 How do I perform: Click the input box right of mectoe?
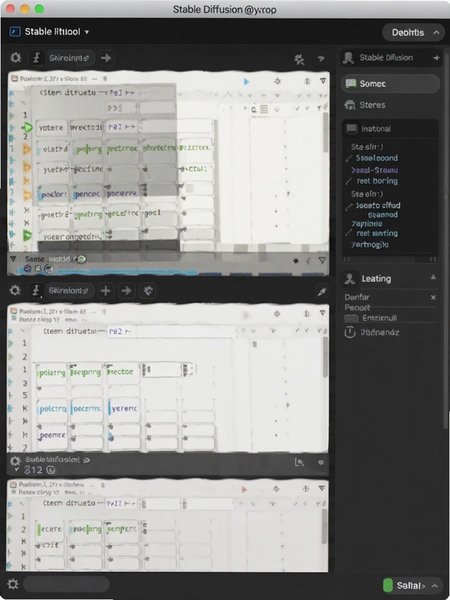click(x=161, y=370)
